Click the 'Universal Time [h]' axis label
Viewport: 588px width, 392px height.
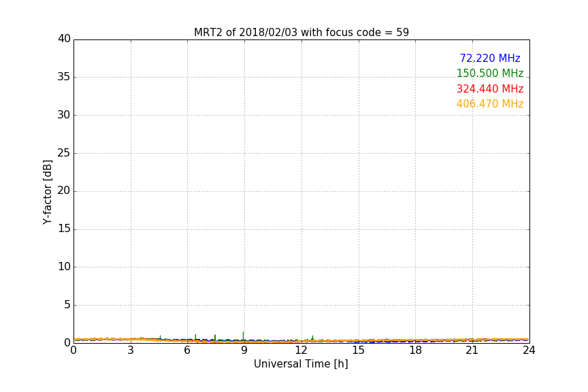tap(301, 364)
